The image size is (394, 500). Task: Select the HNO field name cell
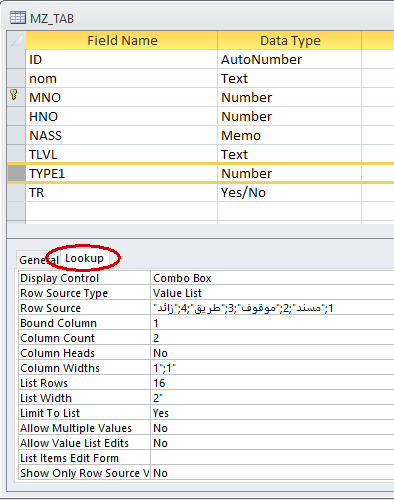122,117
